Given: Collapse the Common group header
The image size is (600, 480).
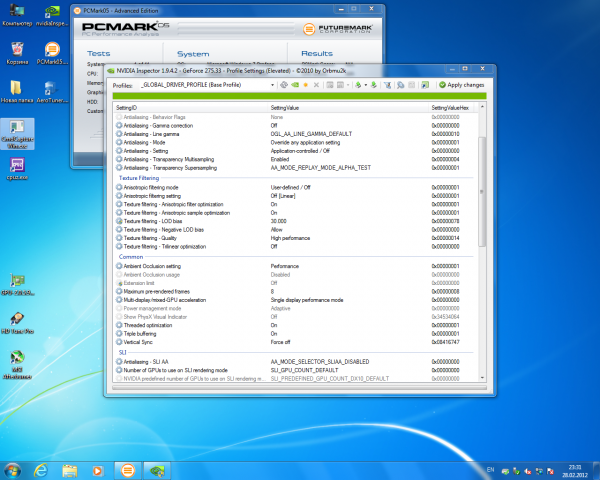Looking at the screenshot, I should [x=131, y=257].
